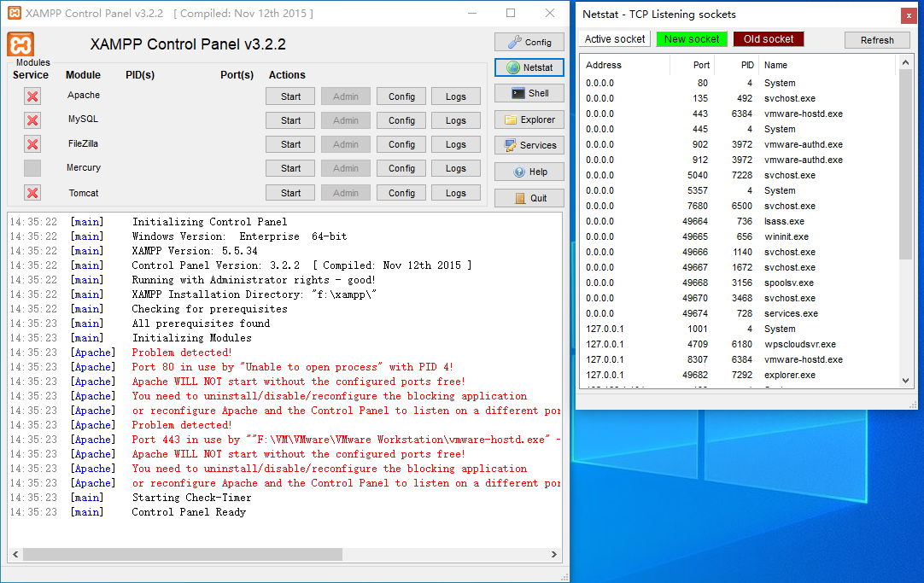Click the Admin button for MySQL

coord(345,120)
